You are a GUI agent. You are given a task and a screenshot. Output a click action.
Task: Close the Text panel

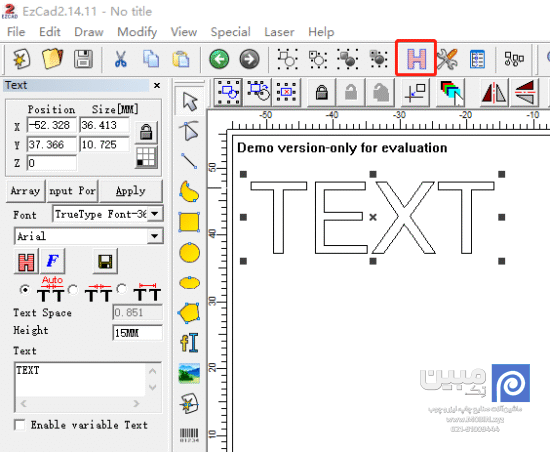point(157,85)
